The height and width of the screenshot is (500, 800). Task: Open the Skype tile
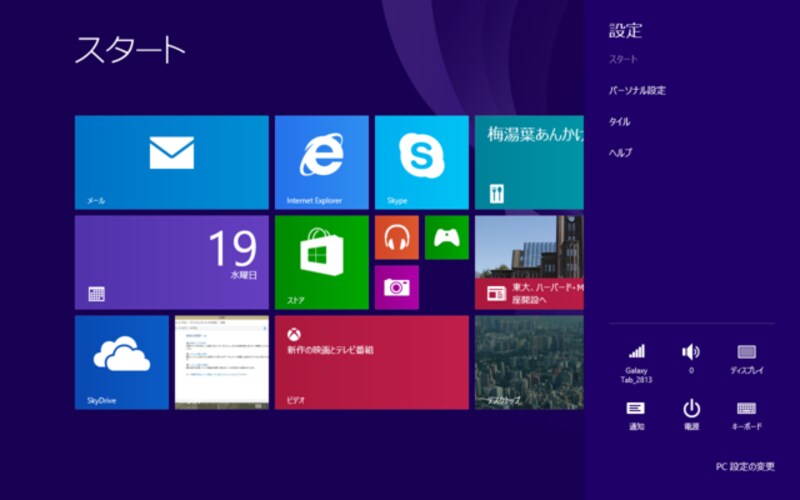click(x=421, y=161)
